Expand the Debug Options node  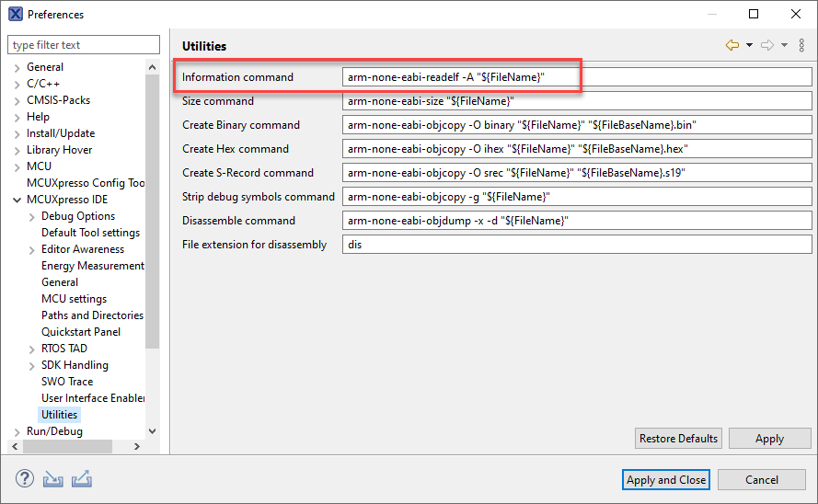pos(32,216)
